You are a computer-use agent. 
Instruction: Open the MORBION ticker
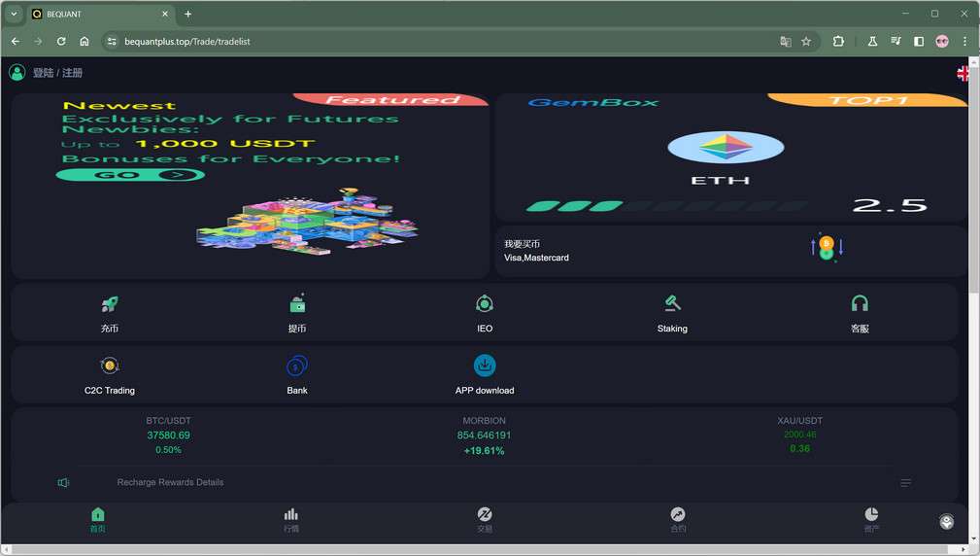(x=485, y=435)
